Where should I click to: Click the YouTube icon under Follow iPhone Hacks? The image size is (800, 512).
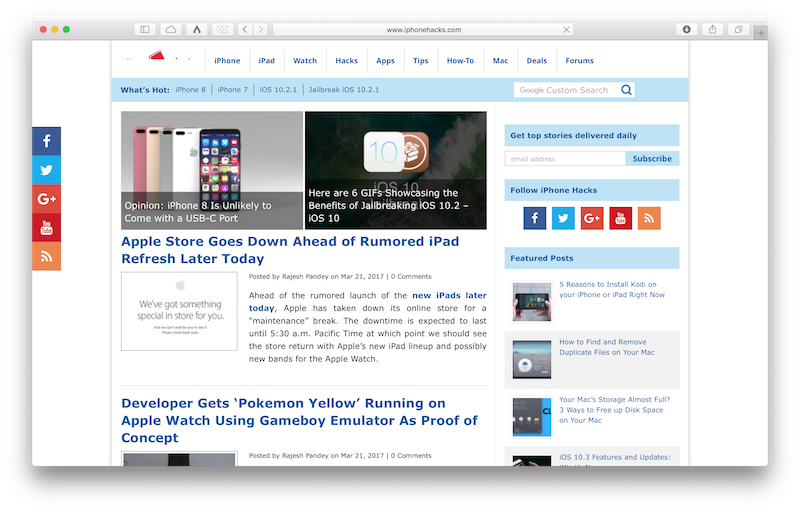tap(620, 218)
